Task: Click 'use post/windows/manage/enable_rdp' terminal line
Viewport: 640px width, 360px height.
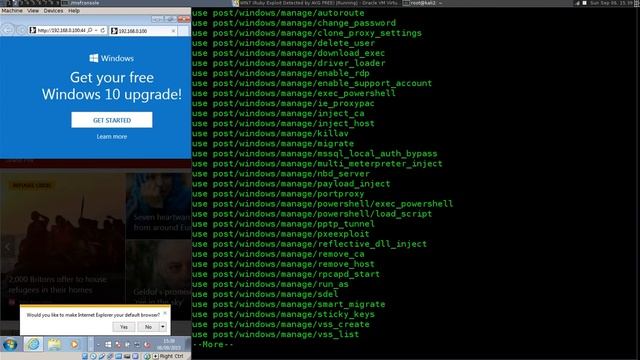Action: click(x=280, y=73)
